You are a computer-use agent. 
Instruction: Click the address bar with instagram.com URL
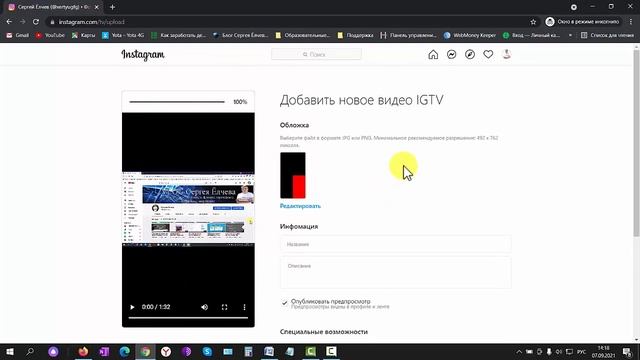tap(286, 22)
